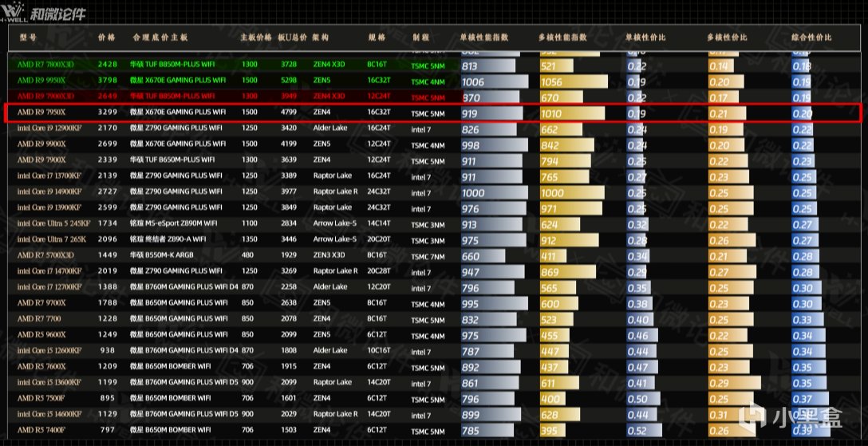Click the AMD R7 7800X3D model name
Image resolution: width=868 pixels, height=446 pixels.
point(45,65)
